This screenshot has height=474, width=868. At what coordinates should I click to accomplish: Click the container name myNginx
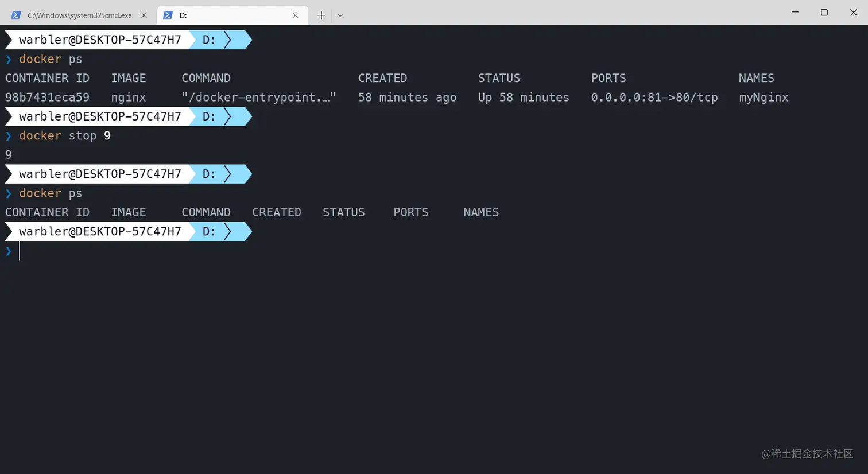coord(764,98)
